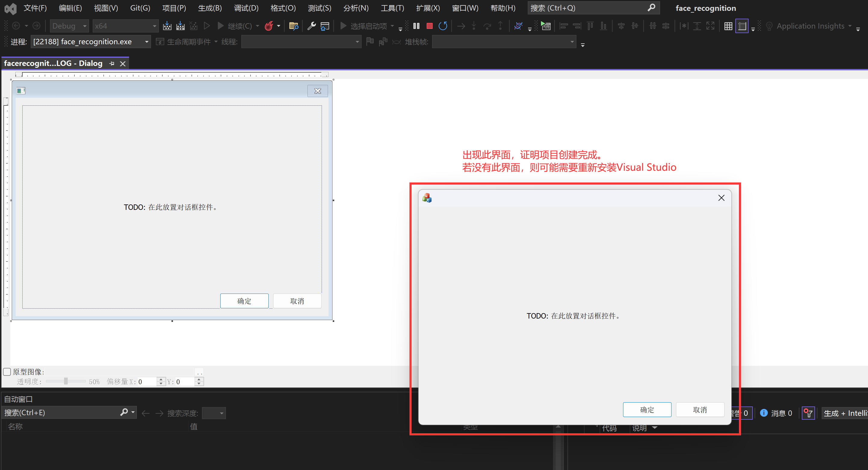
Task: Toggle the grid display button
Action: (x=728, y=26)
